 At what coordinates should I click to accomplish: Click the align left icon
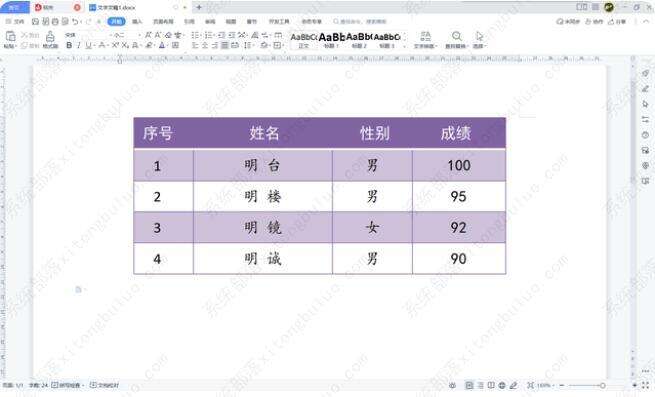tap(195, 46)
